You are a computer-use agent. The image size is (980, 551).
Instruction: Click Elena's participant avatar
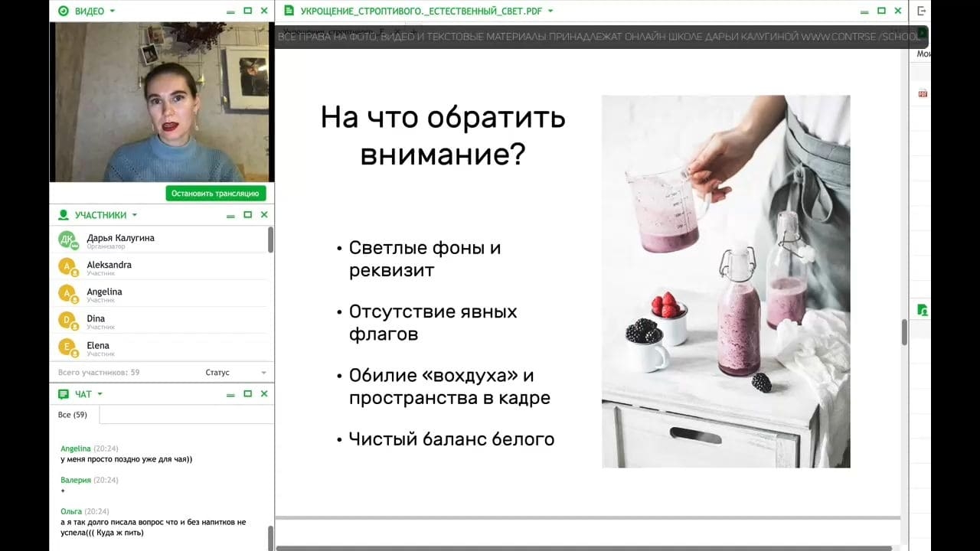pos(68,347)
